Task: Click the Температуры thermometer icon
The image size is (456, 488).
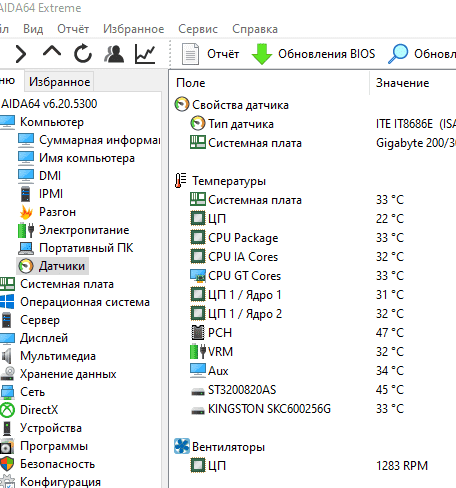Action: pyautogui.click(x=180, y=181)
